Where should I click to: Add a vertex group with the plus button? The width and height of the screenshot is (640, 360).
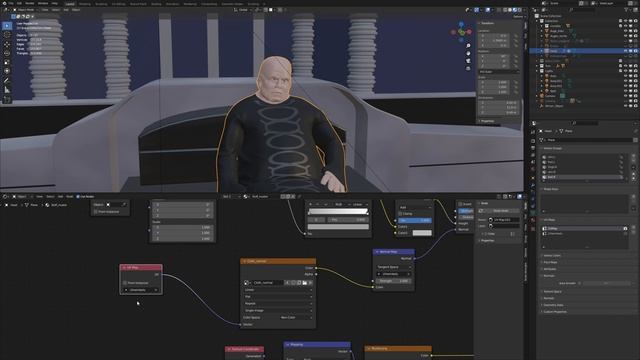click(x=634, y=156)
